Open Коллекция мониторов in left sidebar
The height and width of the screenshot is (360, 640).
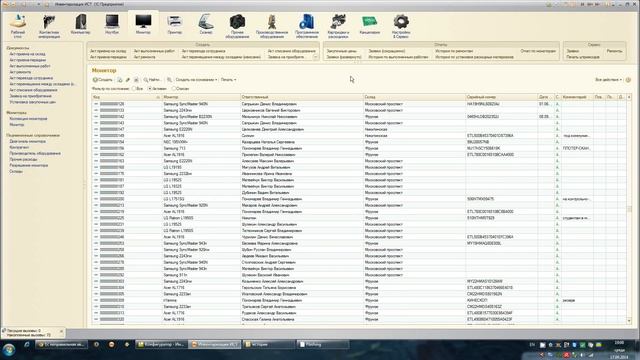(28, 119)
